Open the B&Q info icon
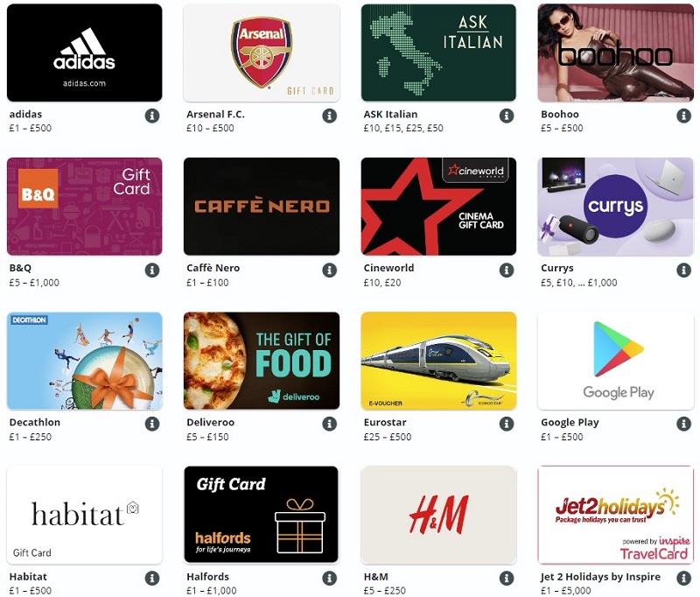The height and width of the screenshot is (597, 700). tap(152, 270)
